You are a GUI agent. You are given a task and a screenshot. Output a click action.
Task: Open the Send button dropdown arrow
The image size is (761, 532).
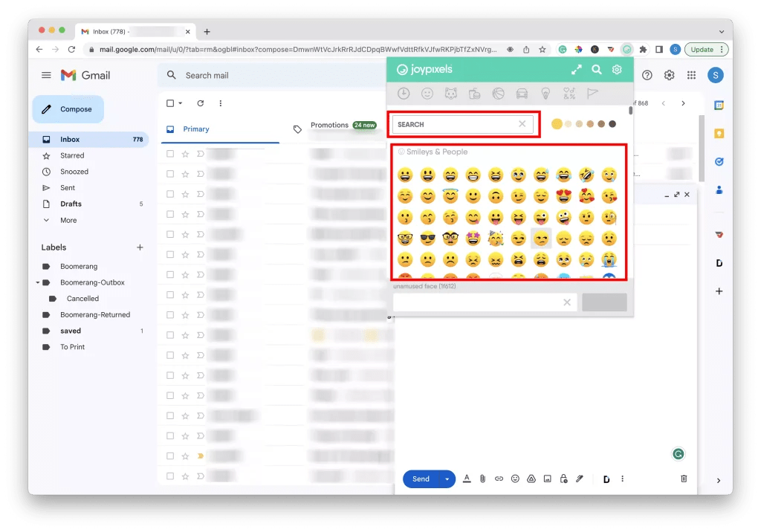point(447,479)
